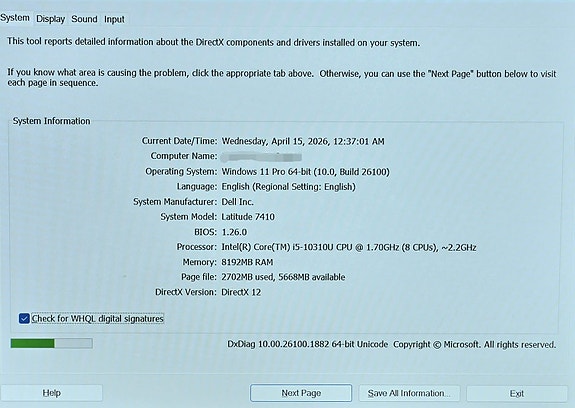
Task: Go to Next Page
Action: [301, 393]
